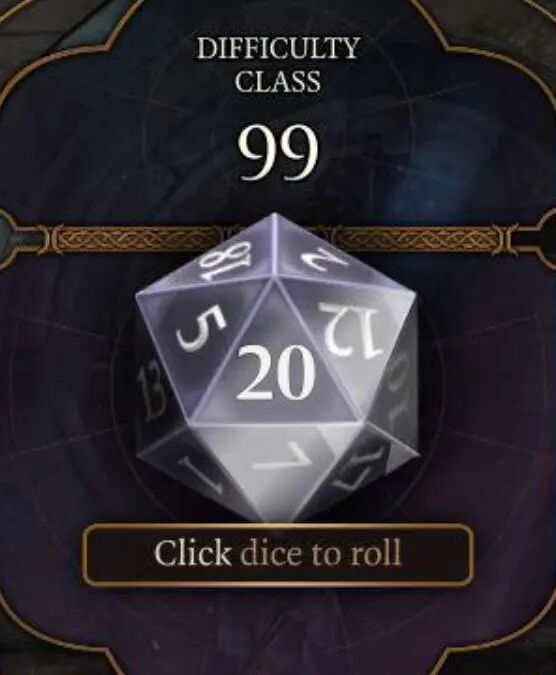Click the top apex of the d20
The width and height of the screenshot is (556, 675).
(x=275, y=215)
